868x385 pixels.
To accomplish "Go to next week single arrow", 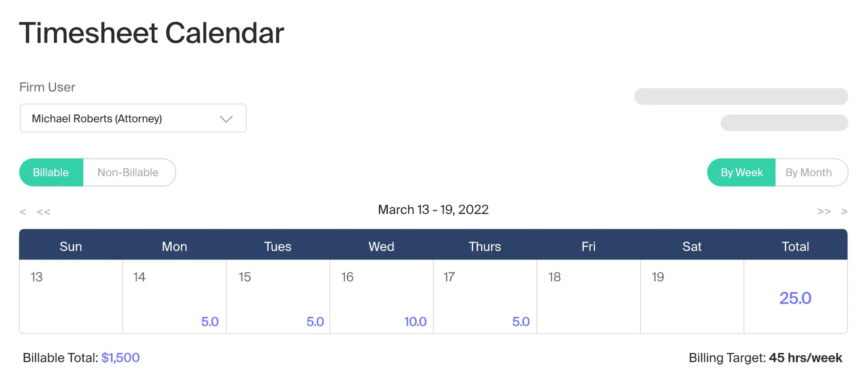I will click(844, 212).
